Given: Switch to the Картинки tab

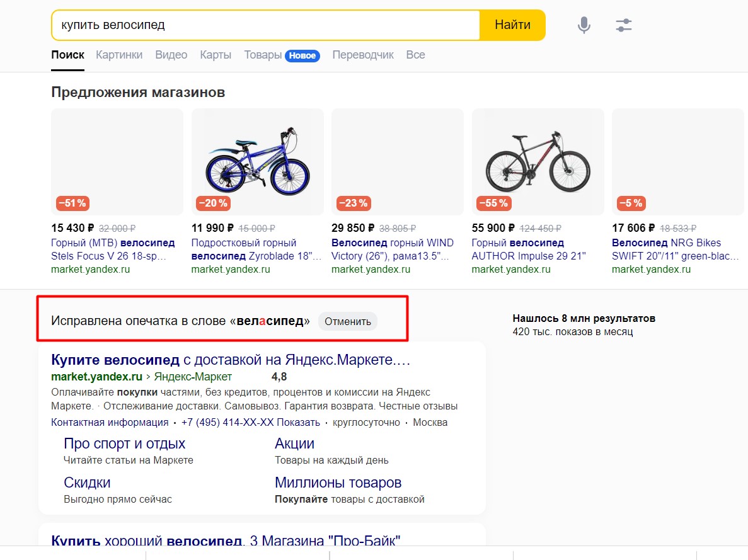Looking at the screenshot, I should (119, 55).
